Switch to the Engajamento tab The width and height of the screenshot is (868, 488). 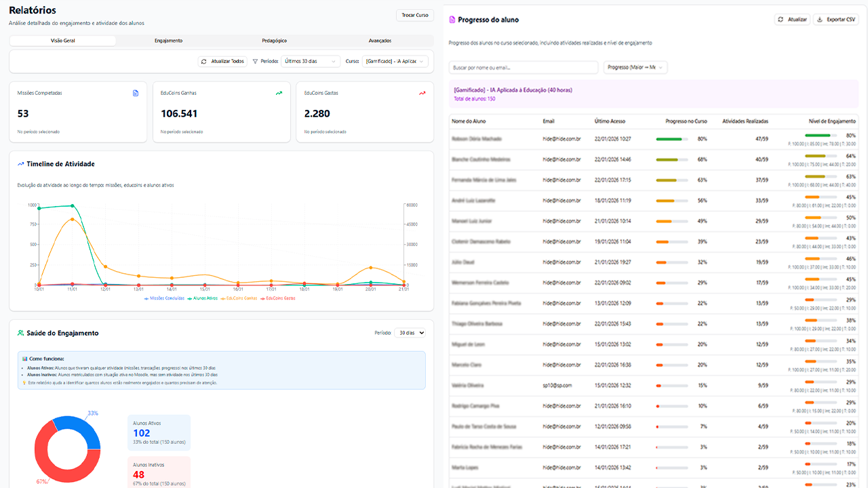168,41
